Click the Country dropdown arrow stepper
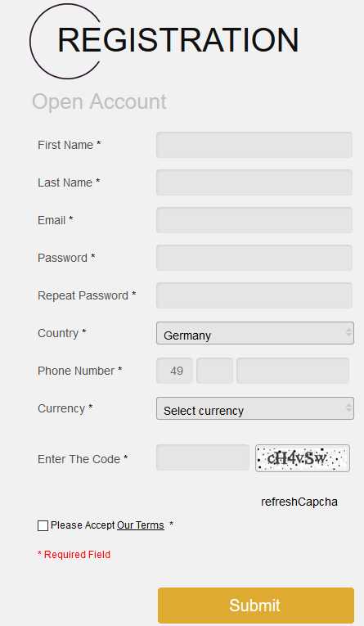Screen dimensions: 364x626 (x=348, y=332)
